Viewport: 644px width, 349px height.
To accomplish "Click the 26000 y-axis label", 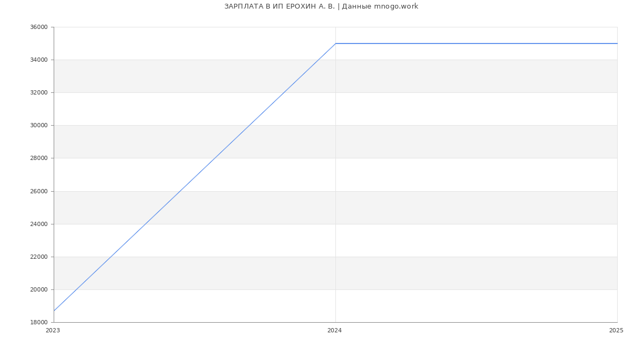I will (40, 192).
